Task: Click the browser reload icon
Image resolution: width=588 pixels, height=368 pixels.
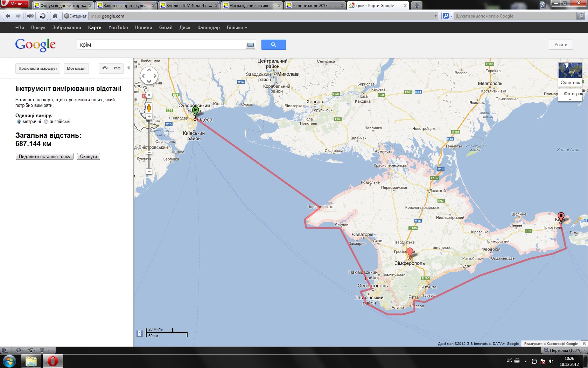Action: 43,16
